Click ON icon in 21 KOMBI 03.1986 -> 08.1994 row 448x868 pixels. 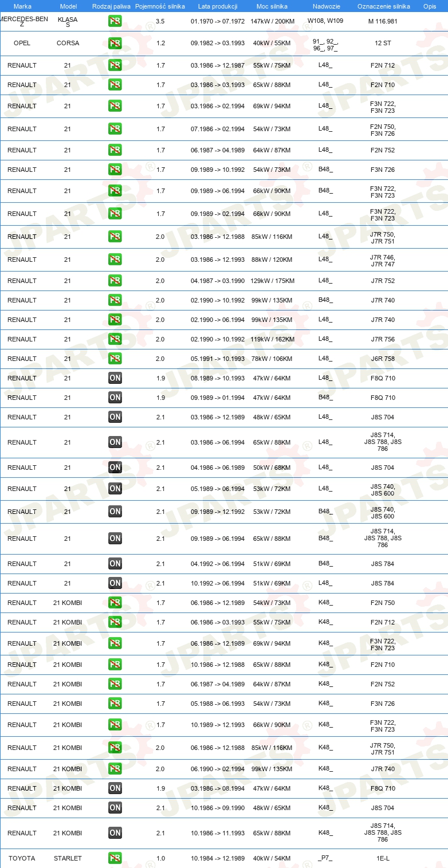[115, 788]
